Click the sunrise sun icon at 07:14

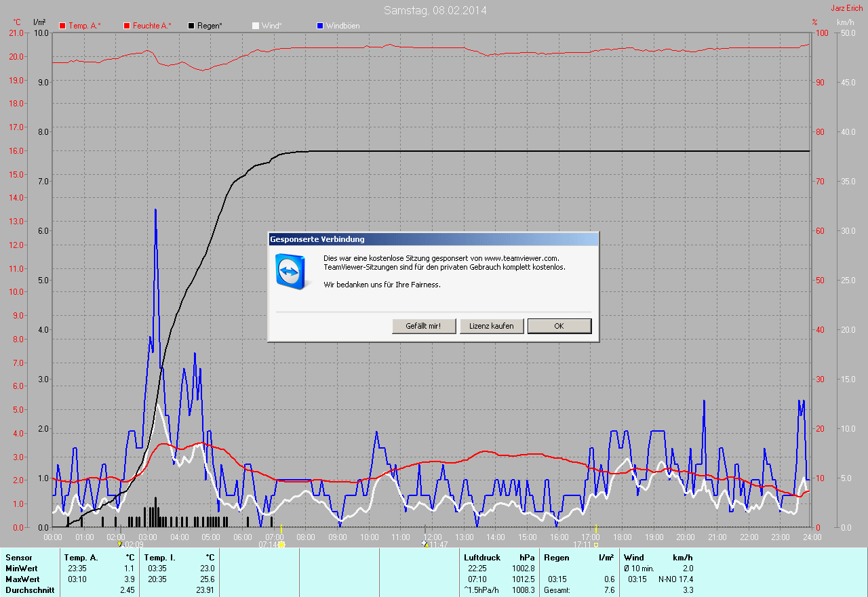point(281,544)
